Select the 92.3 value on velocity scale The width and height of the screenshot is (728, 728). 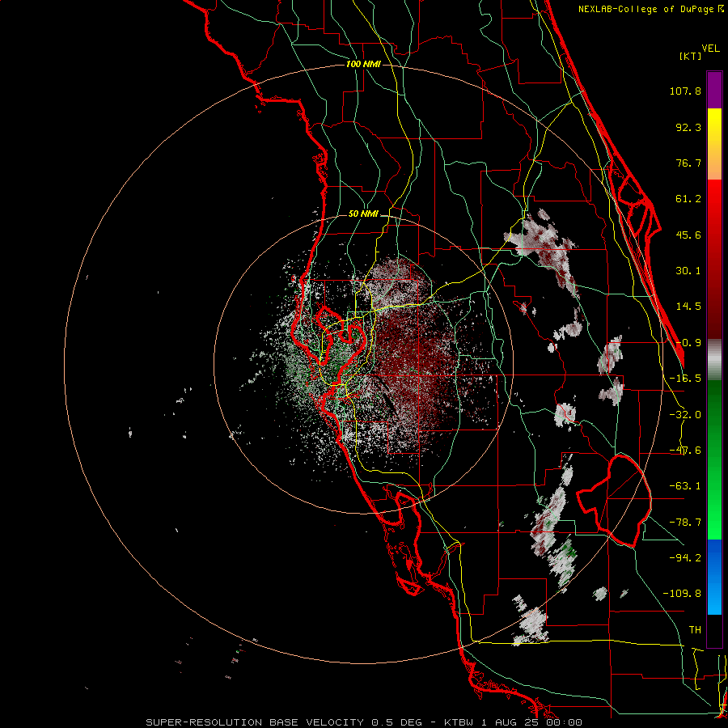688,127
